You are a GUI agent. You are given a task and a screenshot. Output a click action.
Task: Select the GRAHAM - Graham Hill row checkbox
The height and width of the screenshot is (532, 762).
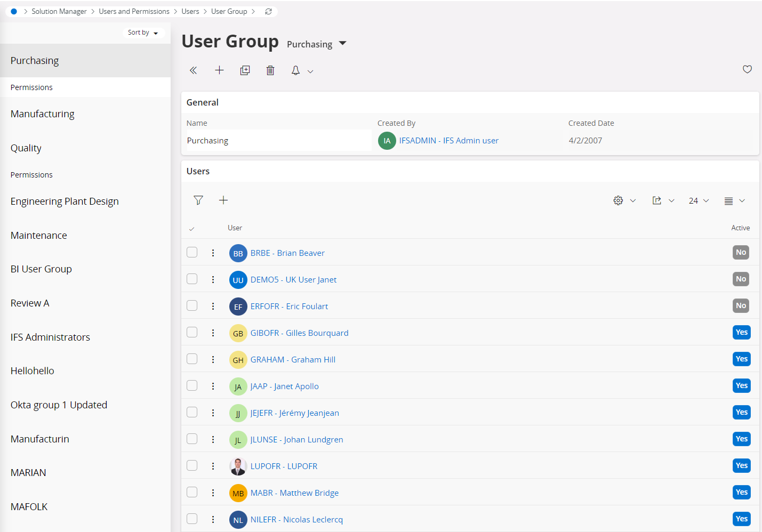tap(192, 359)
